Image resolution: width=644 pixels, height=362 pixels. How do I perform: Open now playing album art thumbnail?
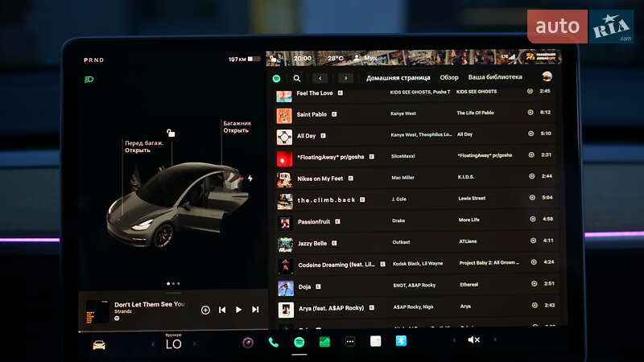pyautogui.click(x=97, y=311)
